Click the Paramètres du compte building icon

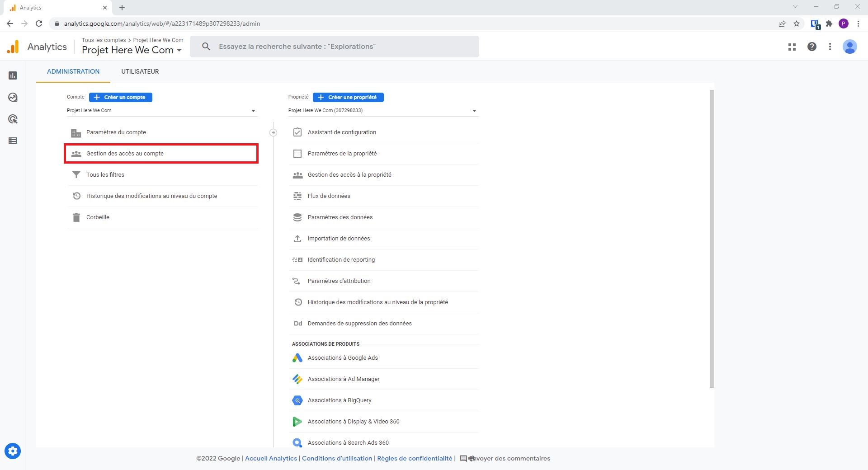tap(76, 133)
